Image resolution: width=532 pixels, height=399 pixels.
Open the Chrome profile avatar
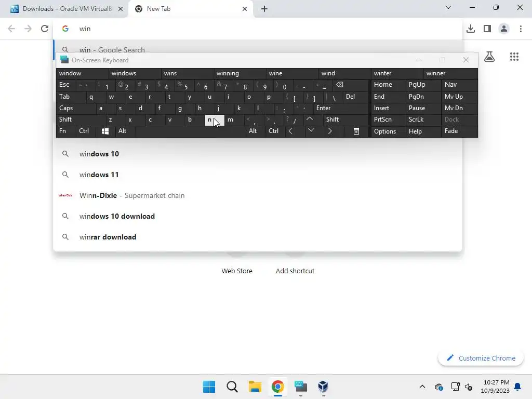504,29
